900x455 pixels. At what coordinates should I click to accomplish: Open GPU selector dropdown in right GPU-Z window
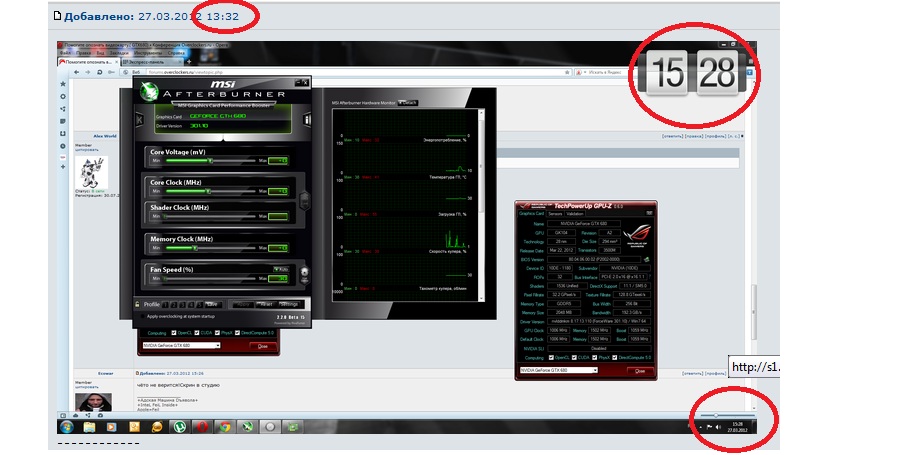click(558, 370)
